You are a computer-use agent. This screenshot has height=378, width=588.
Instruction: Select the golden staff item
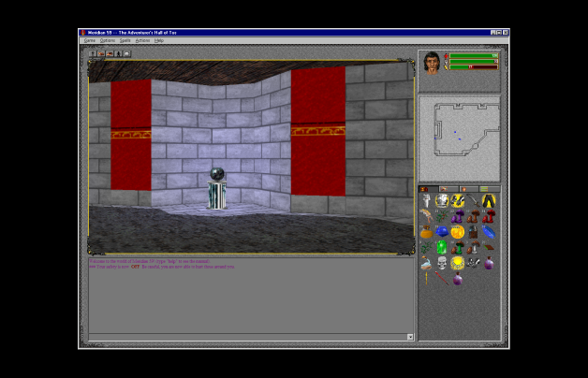(x=426, y=278)
